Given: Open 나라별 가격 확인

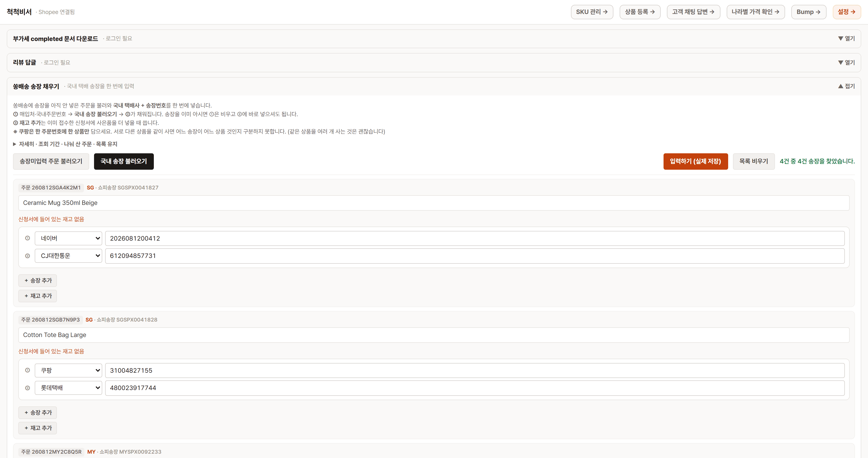Looking at the screenshot, I should tap(755, 12).
